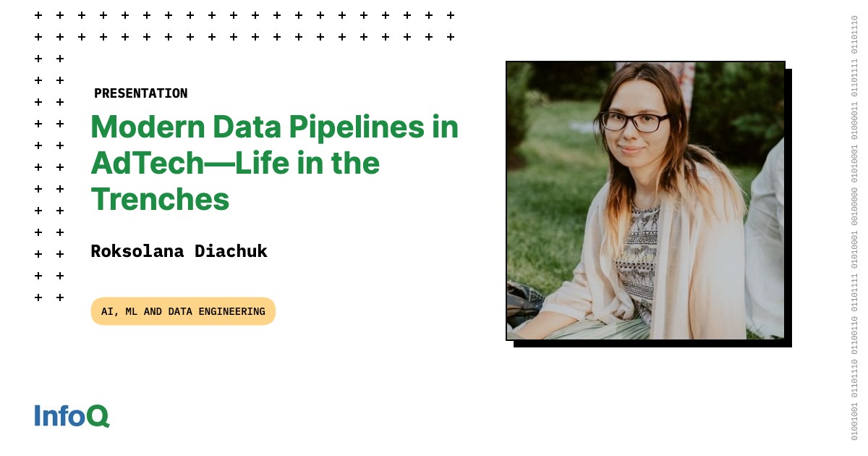Click the InfoQ logo
This screenshot has width=868, height=456.
[x=72, y=415]
